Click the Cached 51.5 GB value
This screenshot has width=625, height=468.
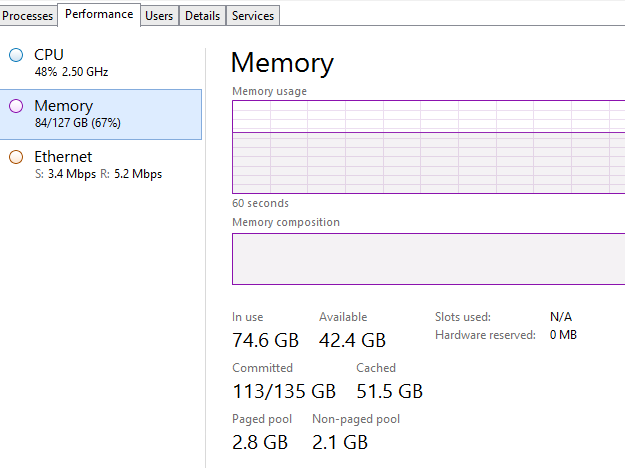coord(389,391)
